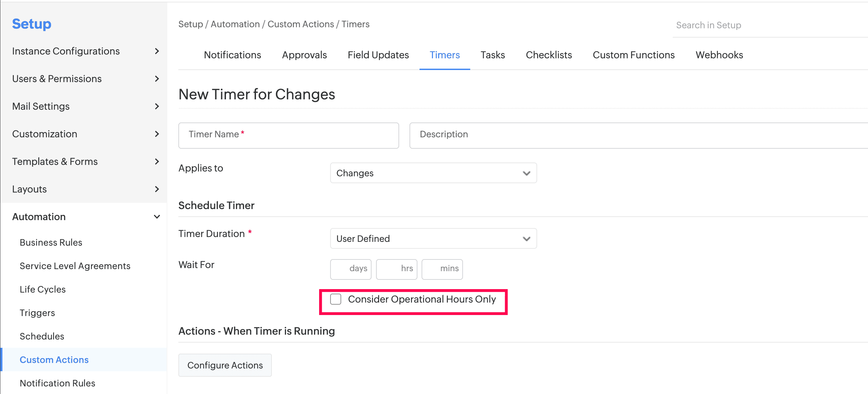This screenshot has height=394, width=868.
Task: Collapse the Automation section chevron
Action: 157,217
